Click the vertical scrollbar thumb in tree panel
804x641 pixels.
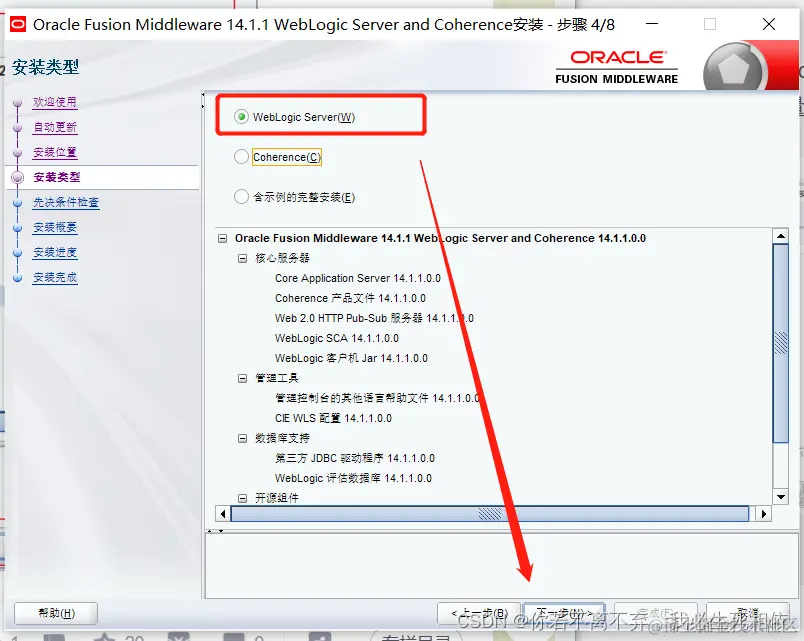point(780,343)
